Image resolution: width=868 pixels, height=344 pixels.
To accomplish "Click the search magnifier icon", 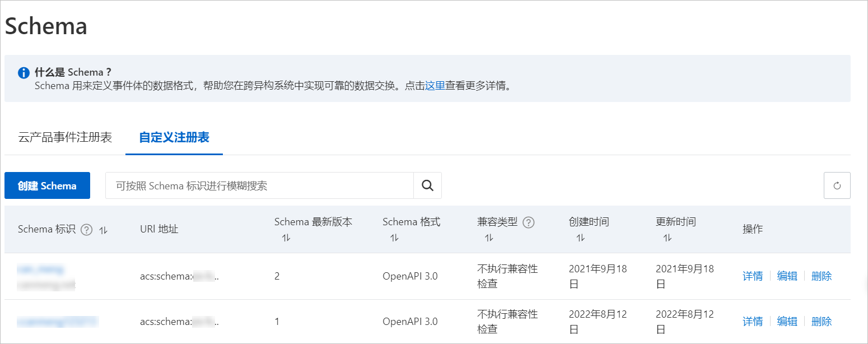I will tap(427, 185).
